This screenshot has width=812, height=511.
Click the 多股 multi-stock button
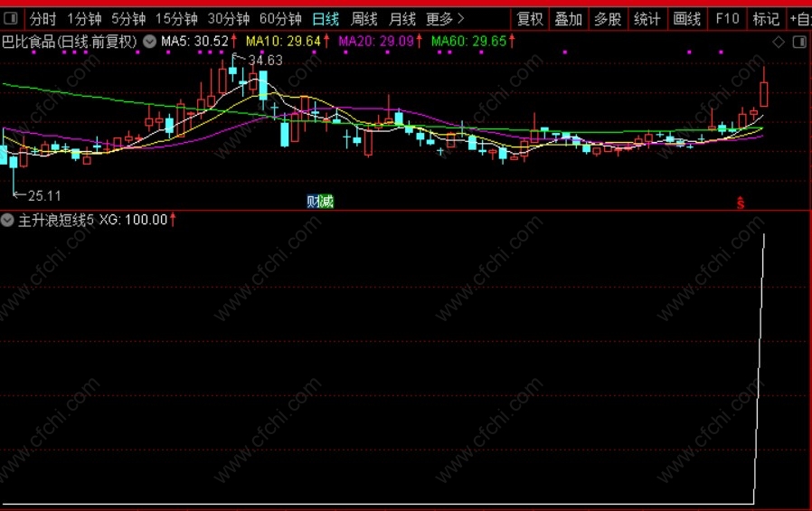[608, 20]
